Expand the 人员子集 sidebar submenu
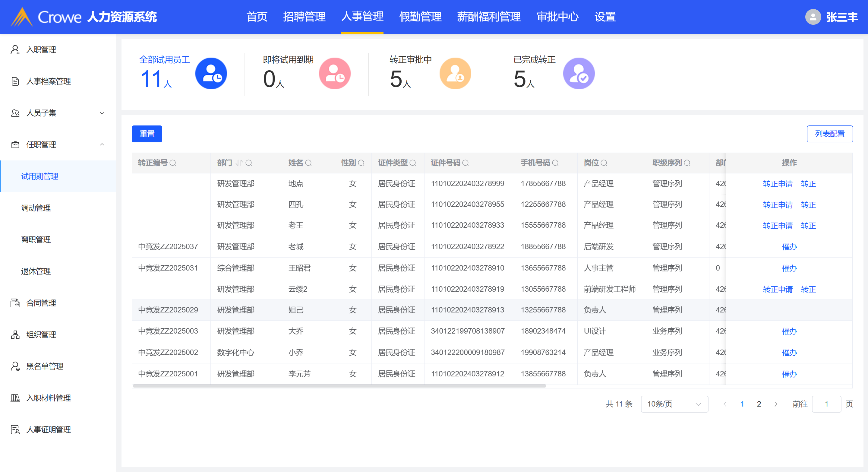Image resolution: width=868 pixels, height=472 pixels. [102, 113]
